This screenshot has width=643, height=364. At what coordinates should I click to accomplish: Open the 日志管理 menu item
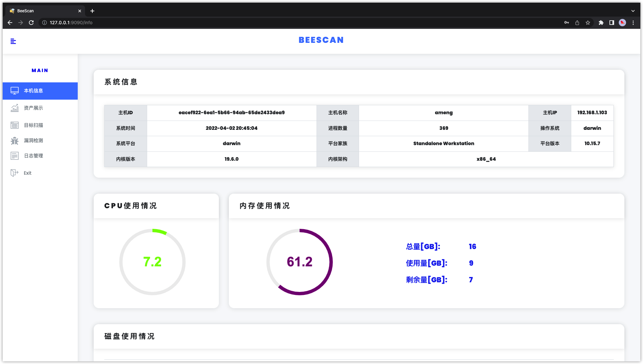pyautogui.click(x=33, y=156)
